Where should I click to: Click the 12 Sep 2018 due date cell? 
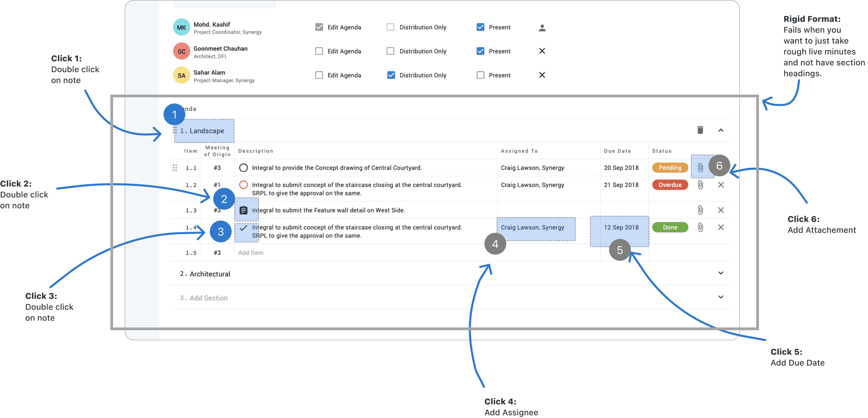(x=621, y=227)
